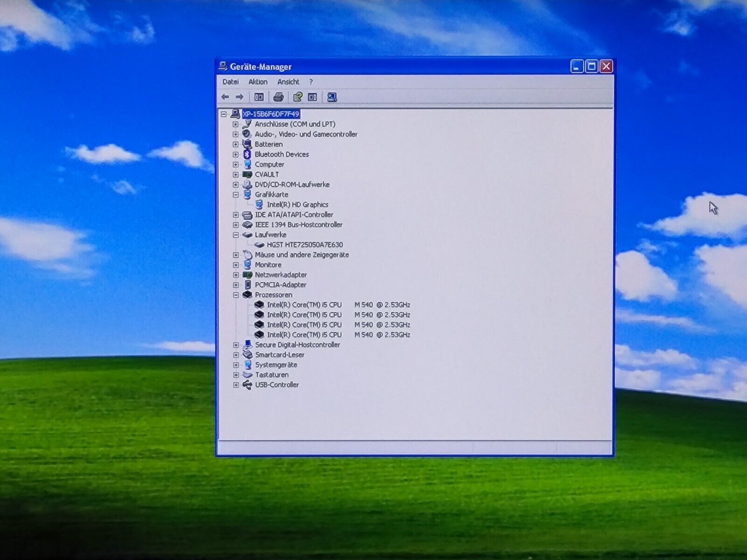
Task: Click the Back arrow toolbar icon
Action: click(225, 97)
